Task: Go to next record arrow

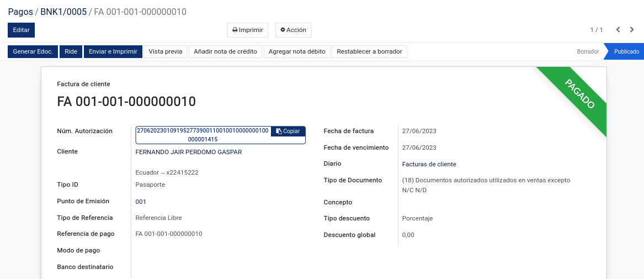Action: coord(632,30)
